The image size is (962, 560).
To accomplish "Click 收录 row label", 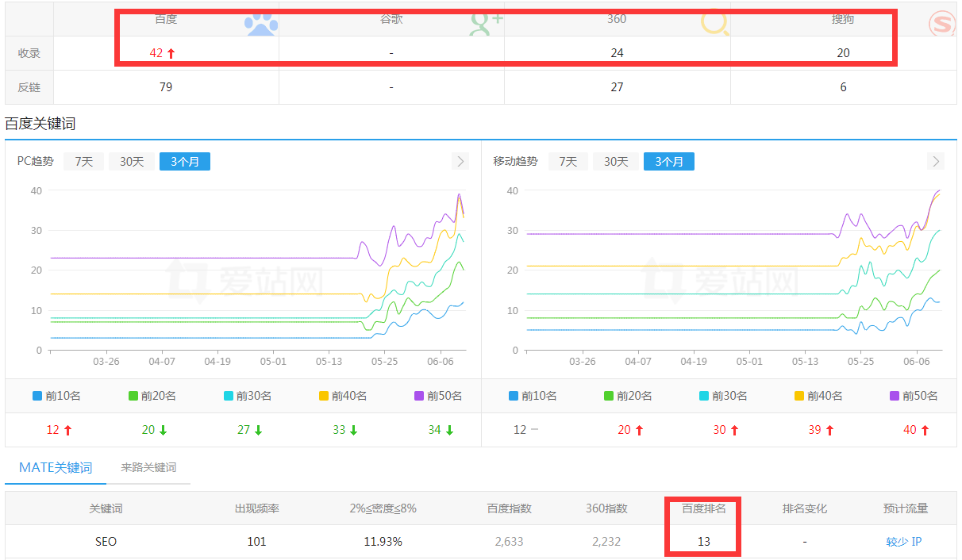I will click(29, 53).
